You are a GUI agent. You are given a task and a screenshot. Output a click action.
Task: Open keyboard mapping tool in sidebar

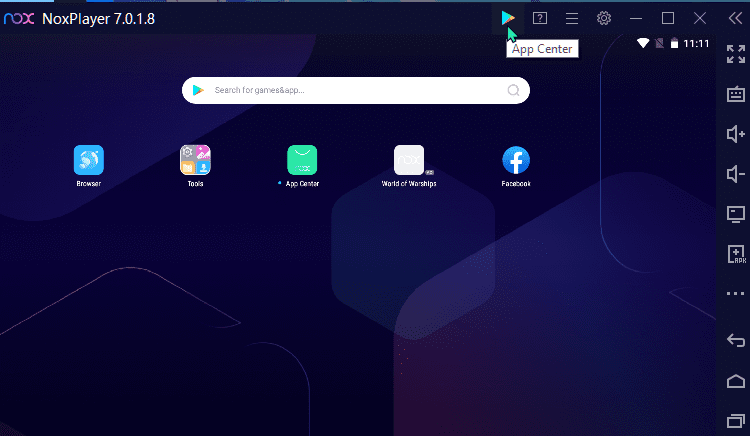pos(736,94)
